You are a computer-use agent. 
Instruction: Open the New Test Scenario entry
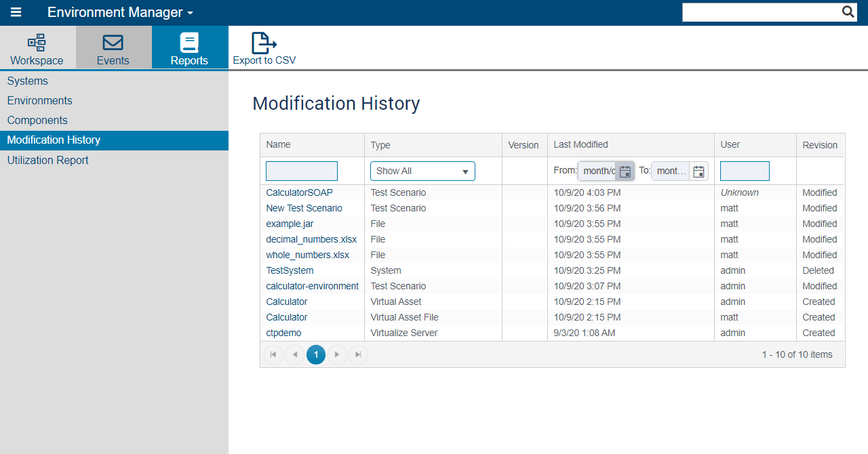click(304, 208)
